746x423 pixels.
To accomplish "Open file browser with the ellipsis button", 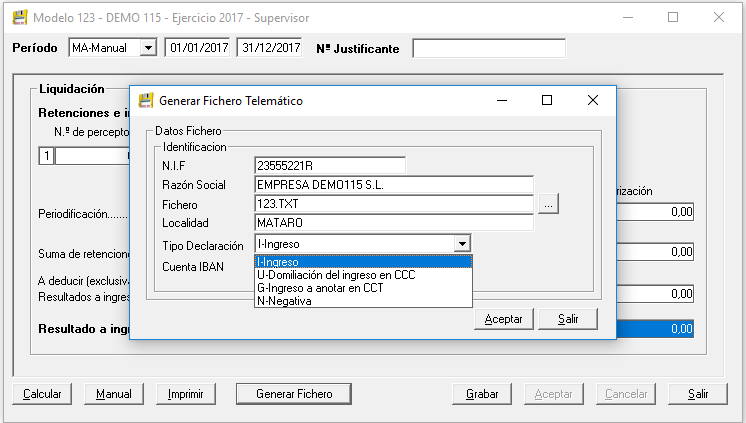I will [548, 204].
